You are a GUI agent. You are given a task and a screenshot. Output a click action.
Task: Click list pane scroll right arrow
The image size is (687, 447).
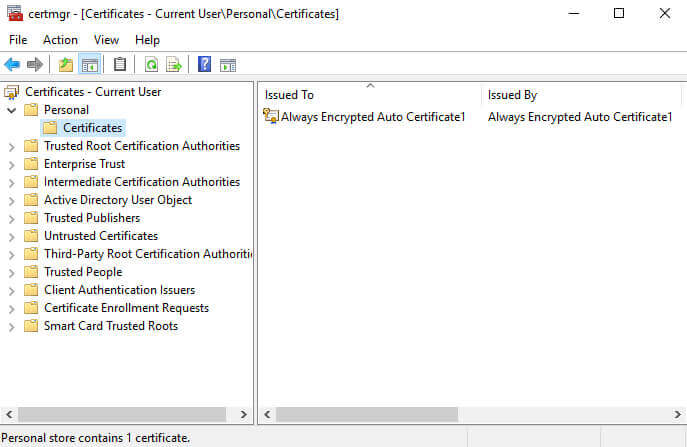click(677, 414)
